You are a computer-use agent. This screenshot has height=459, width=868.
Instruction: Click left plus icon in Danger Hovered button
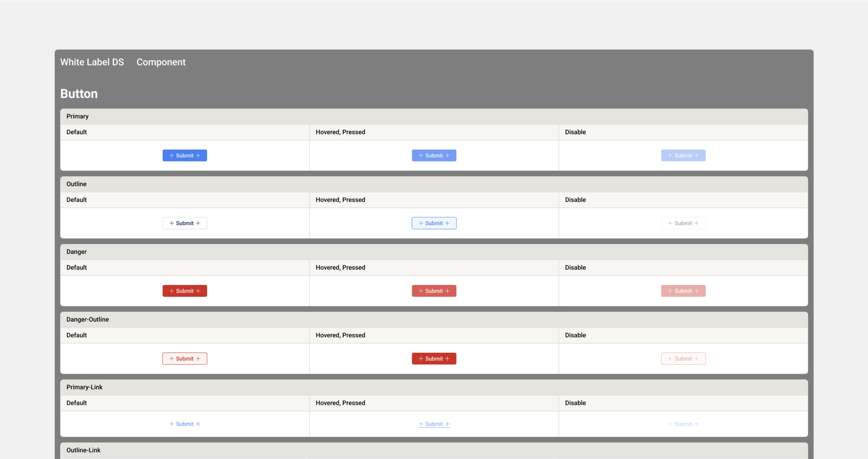coord(421,291)
